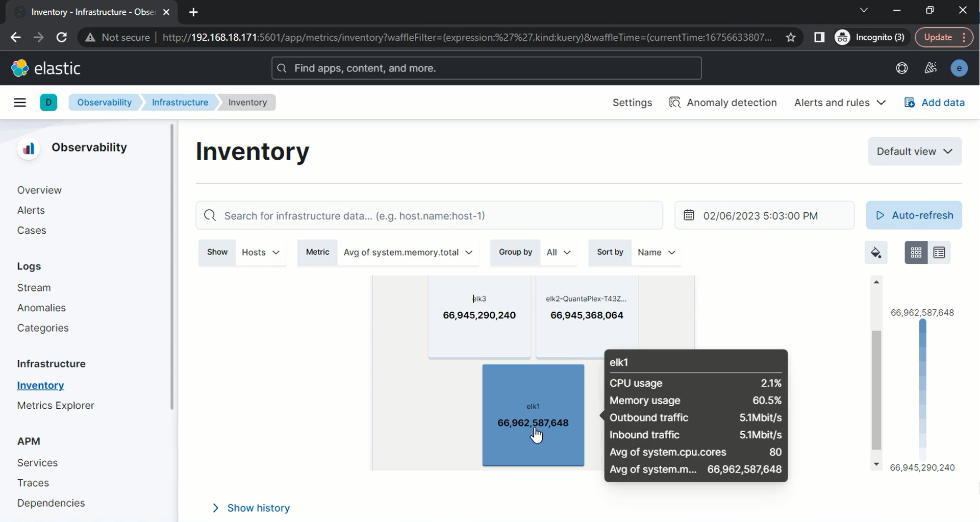This screenshot has width=980, height=522.
Task: Expand the Avg of system.memory.total metric dropdown
Action: (x=408, y=252)
